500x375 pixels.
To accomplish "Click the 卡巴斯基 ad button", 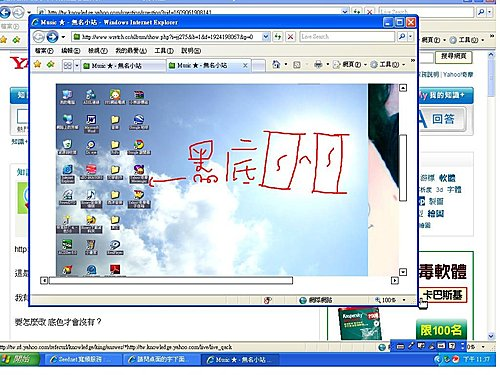I will (442, 295).
